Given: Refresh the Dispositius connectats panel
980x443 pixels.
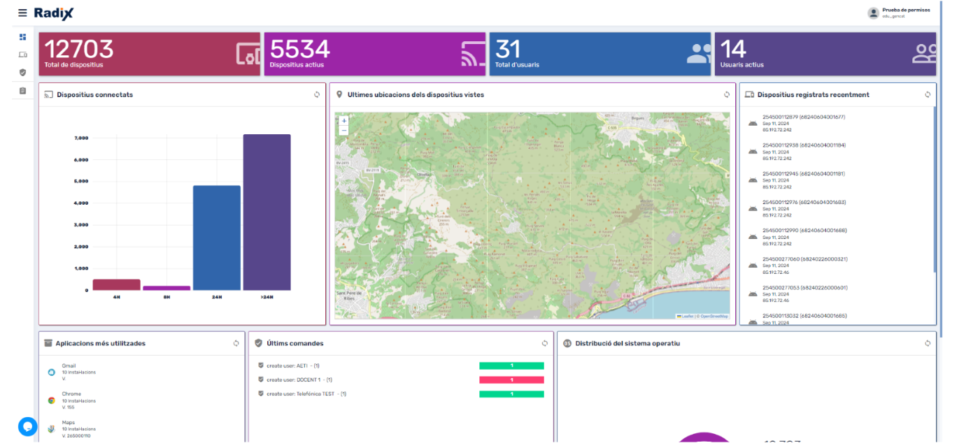Looking at the screenshot, I should coord(316,95).
